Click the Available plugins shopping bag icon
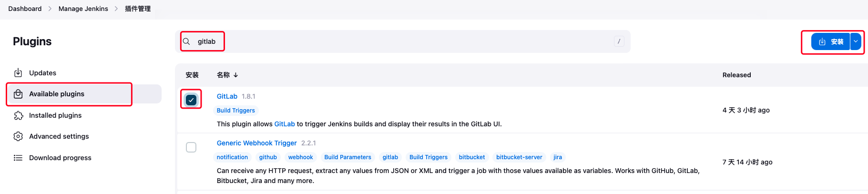The image size is (868, 194). tap(18, 94)
